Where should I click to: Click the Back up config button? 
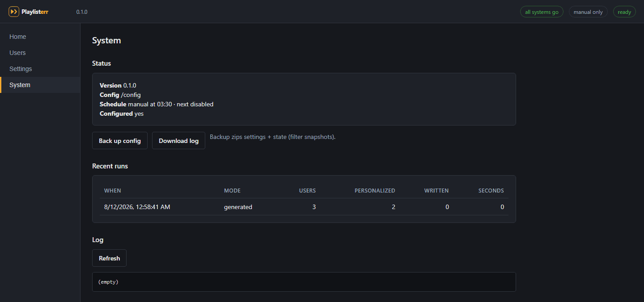click(120, 141)
